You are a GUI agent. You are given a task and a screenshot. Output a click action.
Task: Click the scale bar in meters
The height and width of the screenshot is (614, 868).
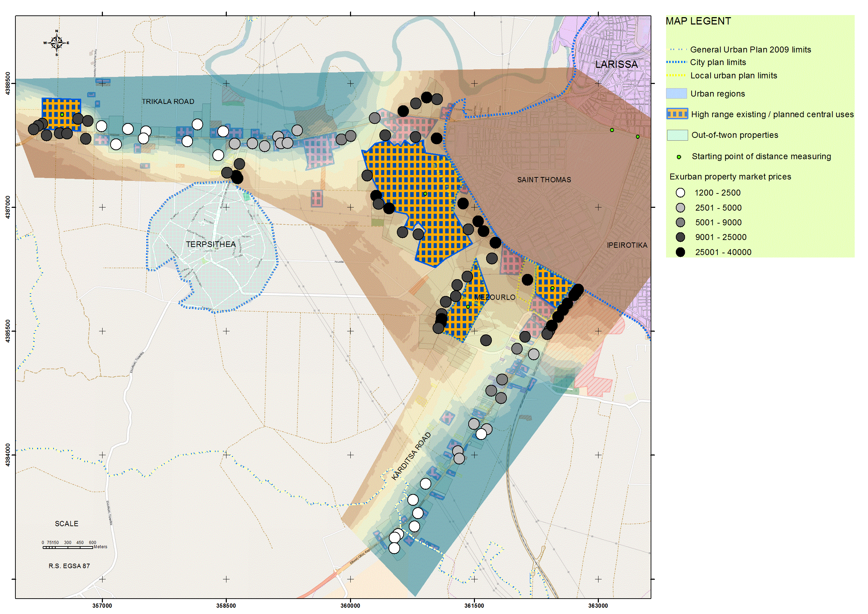pyautogui.click(x=68, y=547)
